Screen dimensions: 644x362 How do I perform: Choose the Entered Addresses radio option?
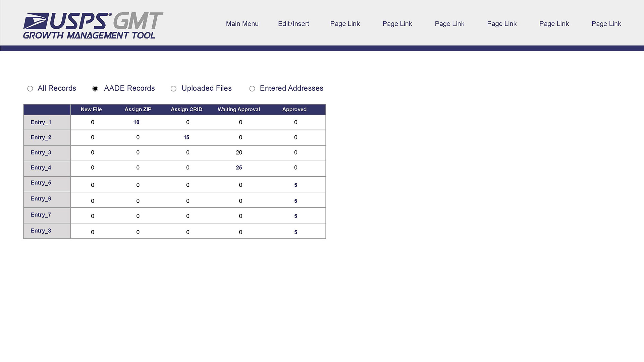pyautogui.click(x=252, y=88)
